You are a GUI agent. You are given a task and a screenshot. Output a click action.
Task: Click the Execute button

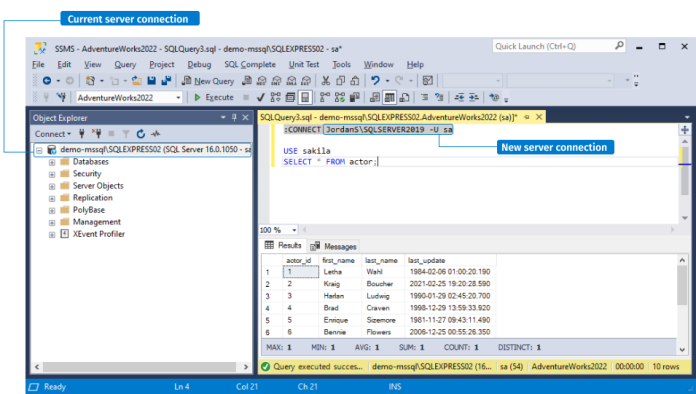point(214,97)
